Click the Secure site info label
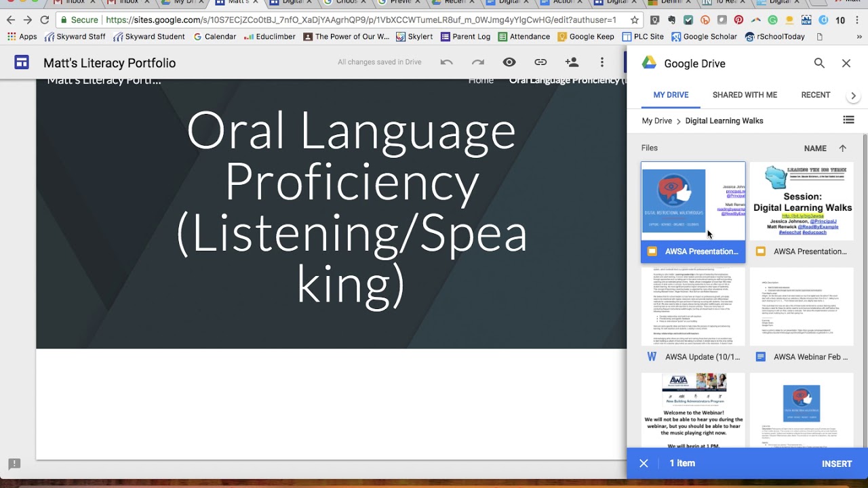The image size is (868, 488). (x=79, y=20)
